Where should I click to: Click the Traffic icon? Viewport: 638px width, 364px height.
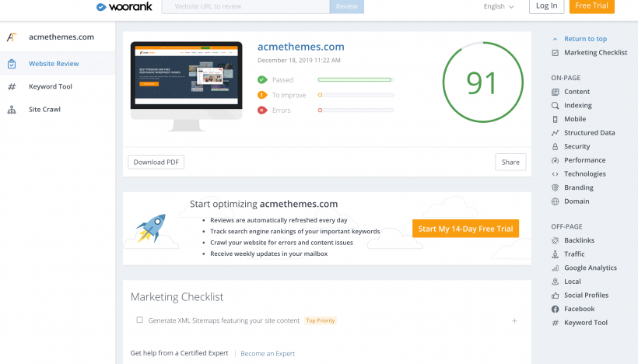click(x=555, y=254)
